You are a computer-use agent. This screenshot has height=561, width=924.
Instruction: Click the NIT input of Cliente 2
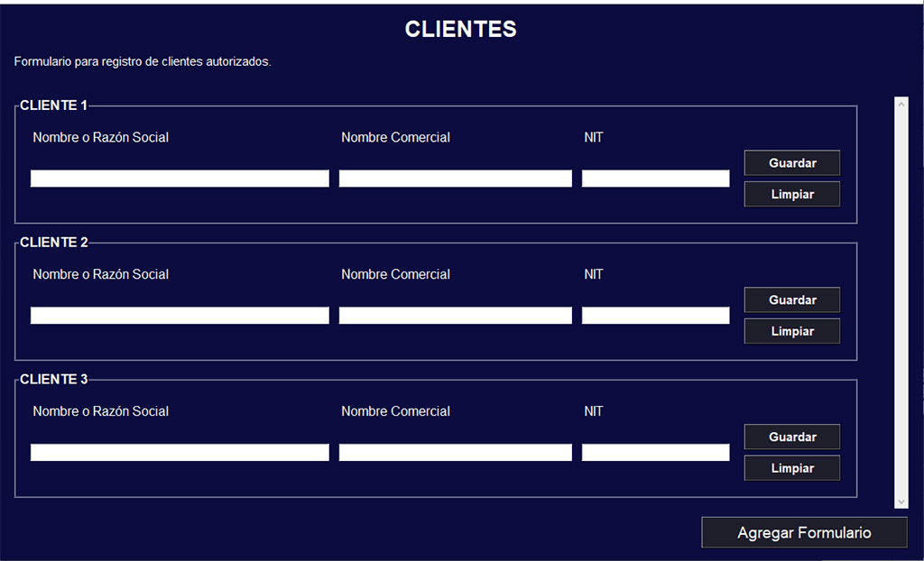pyautogui.click(x=655, y=316)
